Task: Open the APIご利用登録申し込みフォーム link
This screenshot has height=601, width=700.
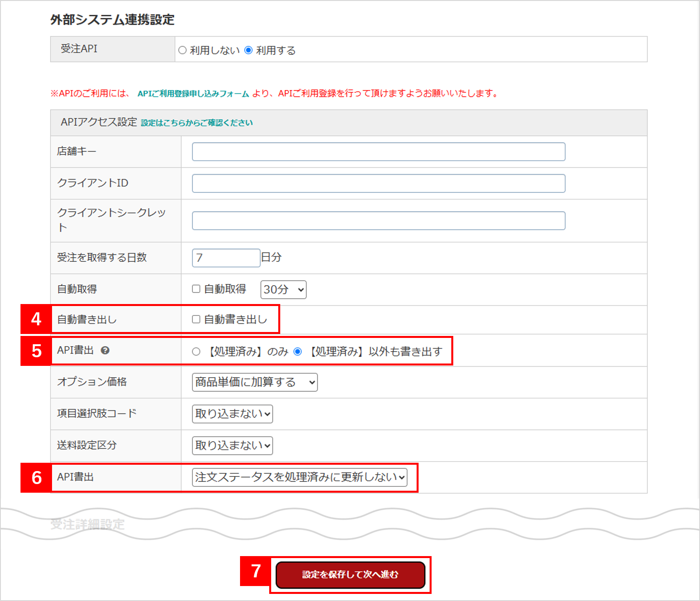Action: click(193, 94)
